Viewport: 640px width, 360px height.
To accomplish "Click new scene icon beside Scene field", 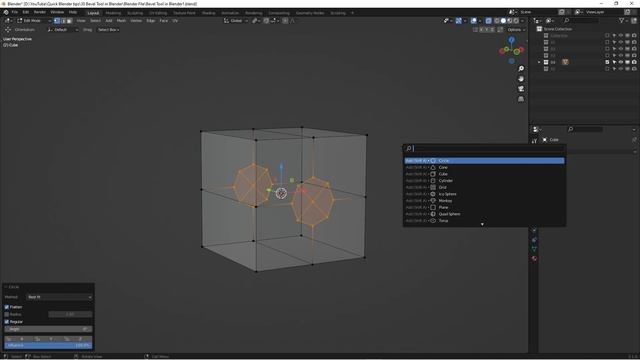I will [x=562, y=12].
